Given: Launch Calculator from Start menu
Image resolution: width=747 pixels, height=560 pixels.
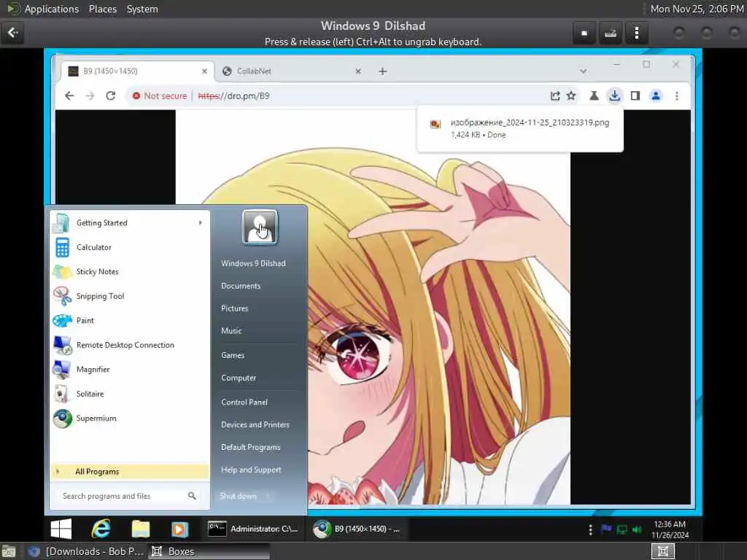Looking at the screenshot, I should tap(128, 247).
